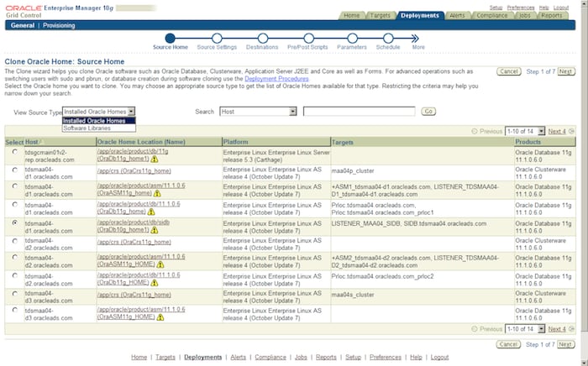Click the Destinations step circle
This screenshot has height=366, width=588.
click(262, 39)
